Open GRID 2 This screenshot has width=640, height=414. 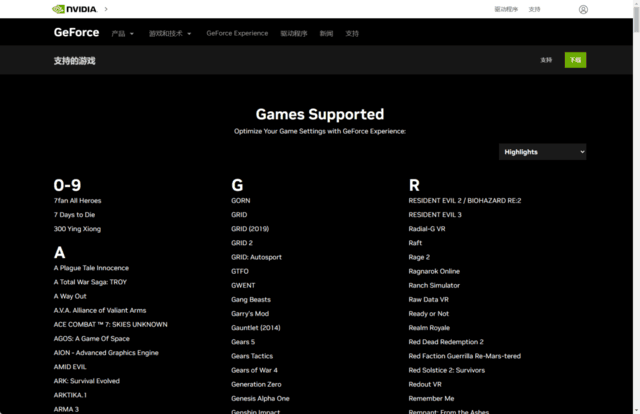coord(242,243)
